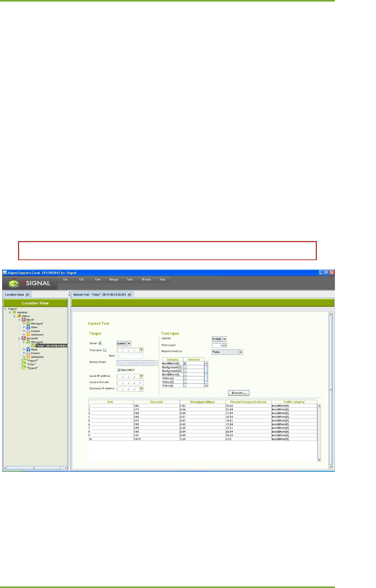
Task: Click the FirstF floor icon
Action: 23,320
